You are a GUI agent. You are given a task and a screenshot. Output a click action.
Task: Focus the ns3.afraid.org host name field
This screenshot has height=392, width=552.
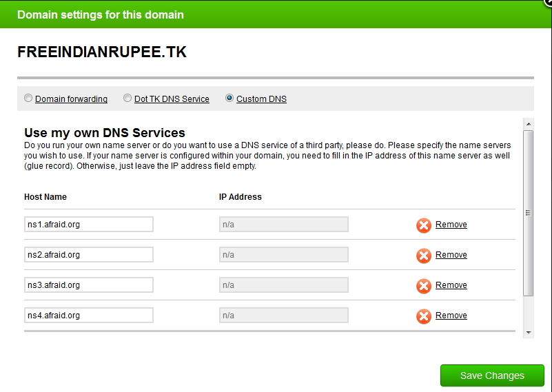pos(89,285)
